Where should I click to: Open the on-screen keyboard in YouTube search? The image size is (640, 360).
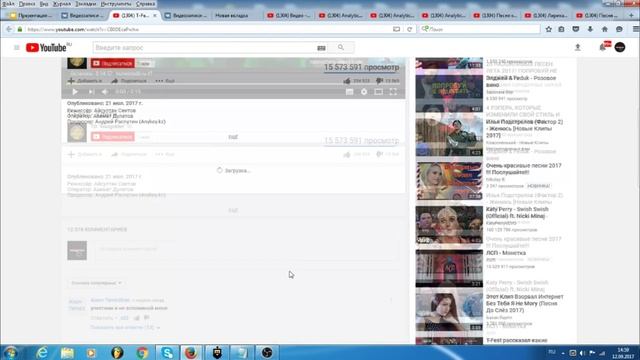tap(321, 48)
